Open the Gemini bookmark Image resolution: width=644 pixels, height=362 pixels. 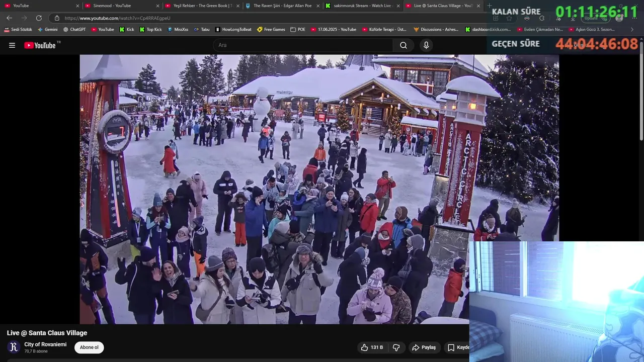(x=47, y=30)
